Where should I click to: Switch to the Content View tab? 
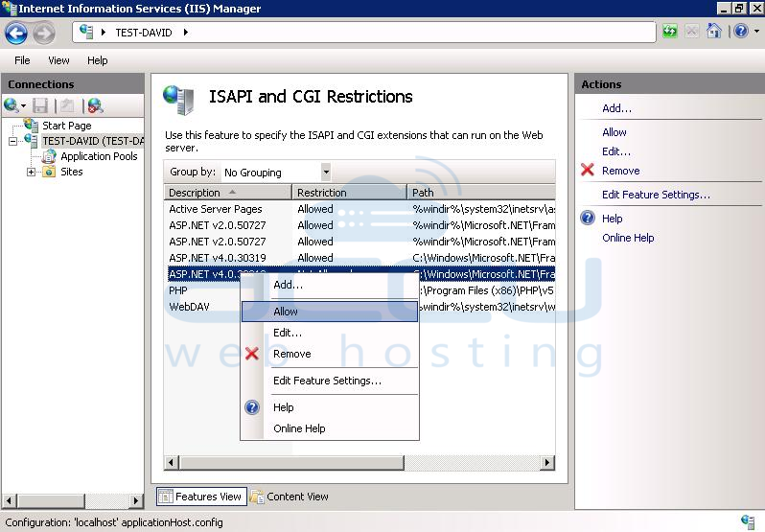click(290, 497)
